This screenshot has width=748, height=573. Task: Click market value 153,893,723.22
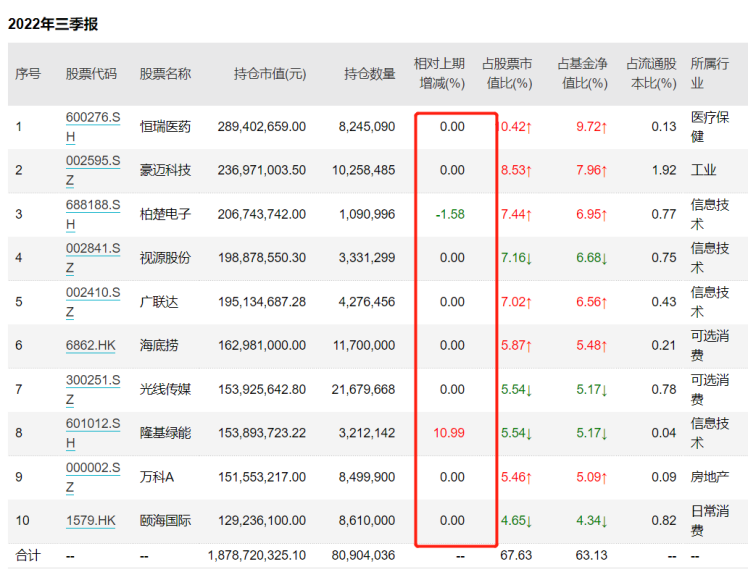262,433
